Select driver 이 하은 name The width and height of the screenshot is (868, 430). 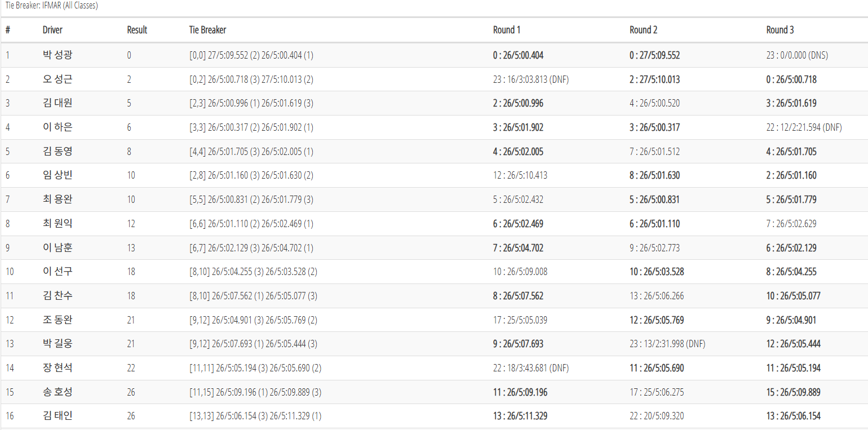(x=57, y=127)
